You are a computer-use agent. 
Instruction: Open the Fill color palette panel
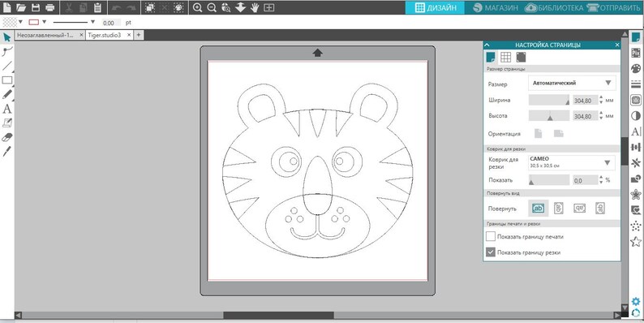click(x=636, y=68)
